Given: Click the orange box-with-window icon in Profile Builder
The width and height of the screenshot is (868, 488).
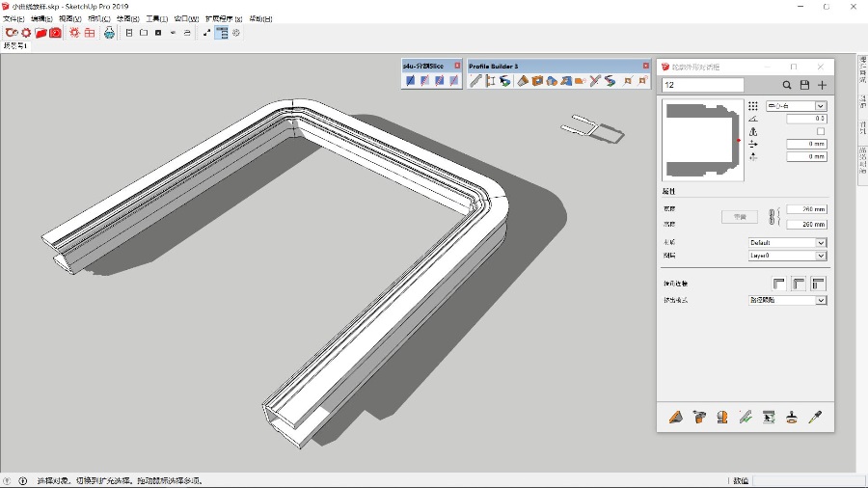Looking at the screenshot, I should coord(537,81).
